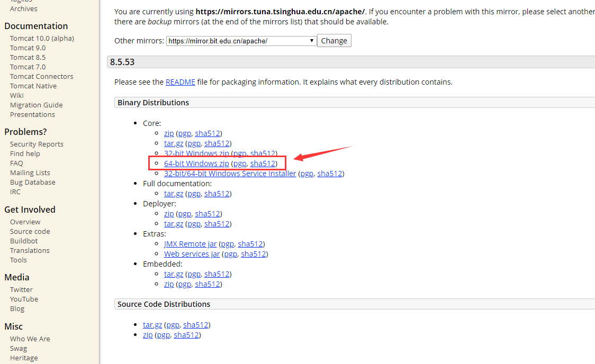This screenshot has height=364, width=595.
Task: Open Tomcat 7.0 documentation
Action: coord(28,67)
